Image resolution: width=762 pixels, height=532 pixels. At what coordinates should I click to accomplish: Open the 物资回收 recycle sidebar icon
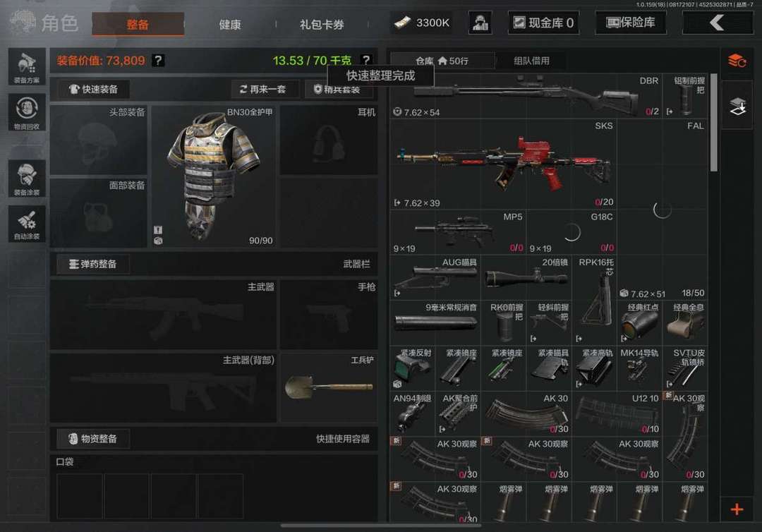point(27,112)
